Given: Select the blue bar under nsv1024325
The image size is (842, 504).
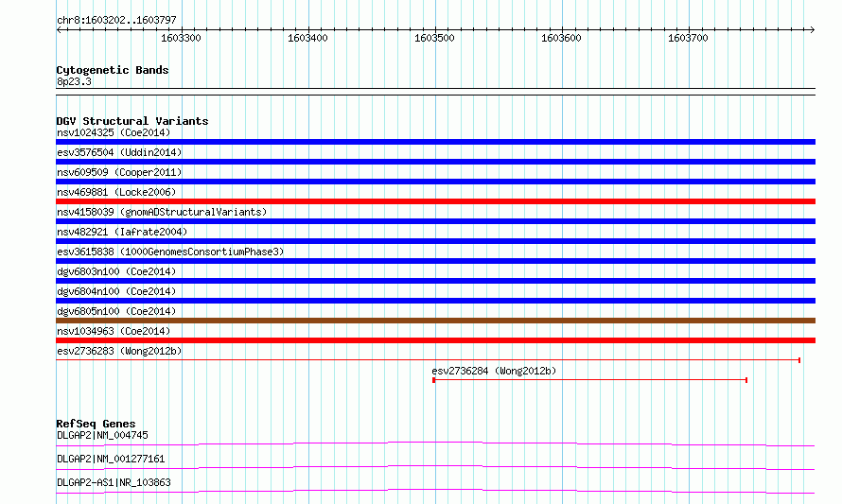Looking at the screenshot, I should click(435, 142).
